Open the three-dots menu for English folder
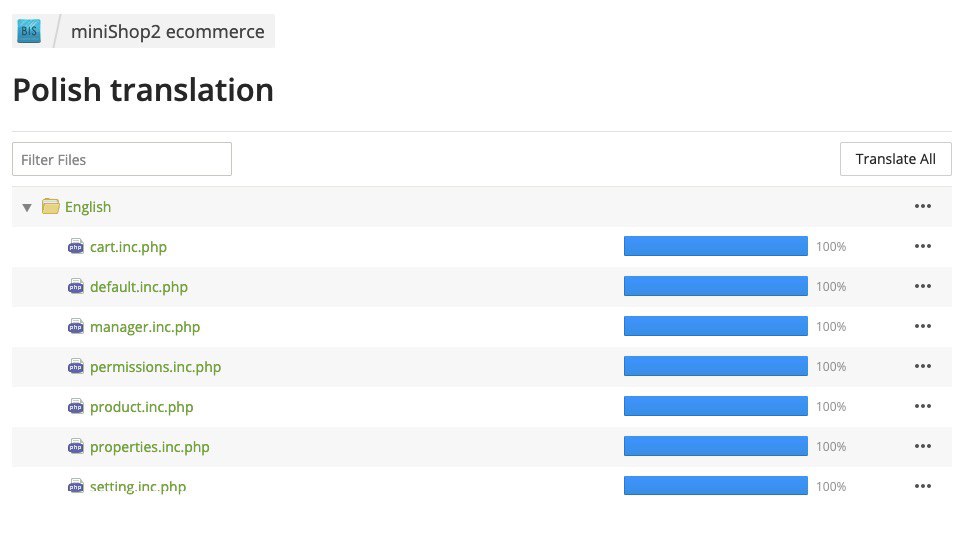The height and width of the screenshot is (533, 964). point(922,206)
